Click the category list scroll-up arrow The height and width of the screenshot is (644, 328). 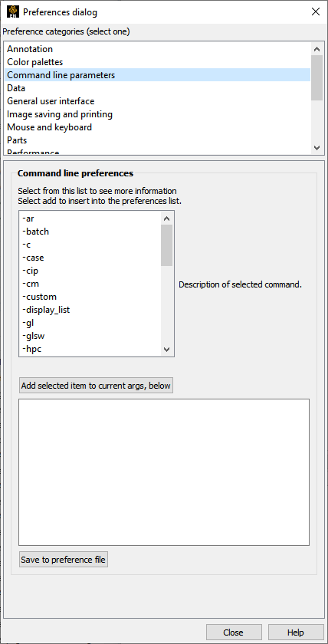tap(317, 49)
